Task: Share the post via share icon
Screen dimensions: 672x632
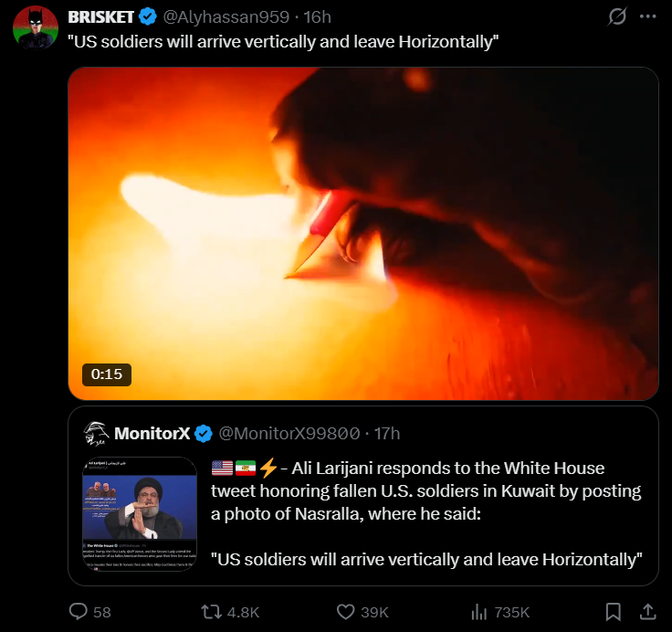Action: 648,611
